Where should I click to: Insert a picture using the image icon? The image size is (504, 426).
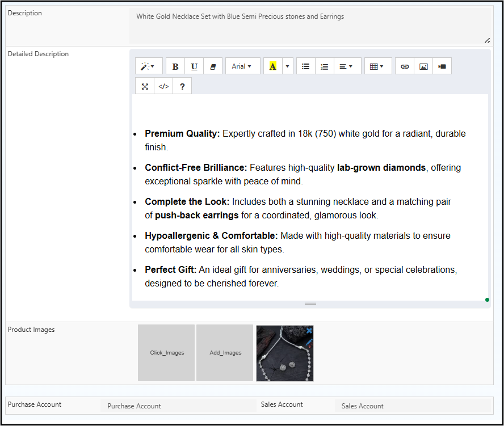423,66
